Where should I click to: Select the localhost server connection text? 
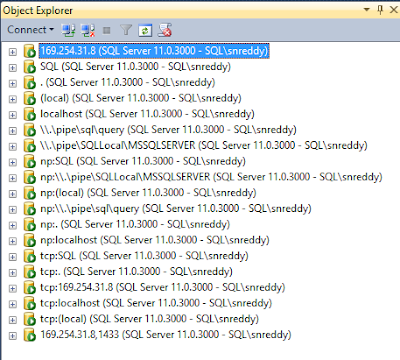click(147, 114)
